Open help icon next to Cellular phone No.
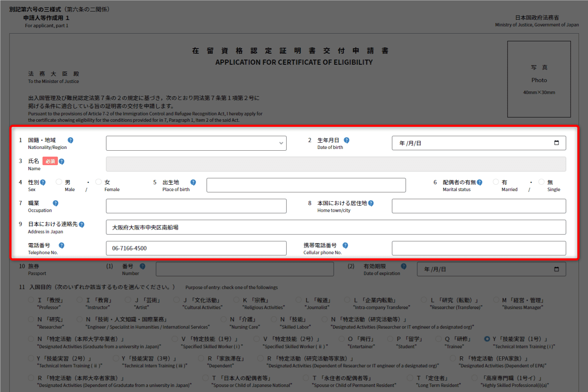588x392 pixels. pyautogui.click(x=345, y=246)
